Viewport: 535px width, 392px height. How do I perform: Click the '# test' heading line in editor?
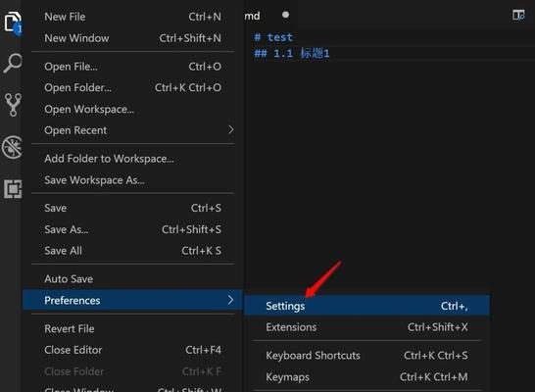tap(273, 37)
